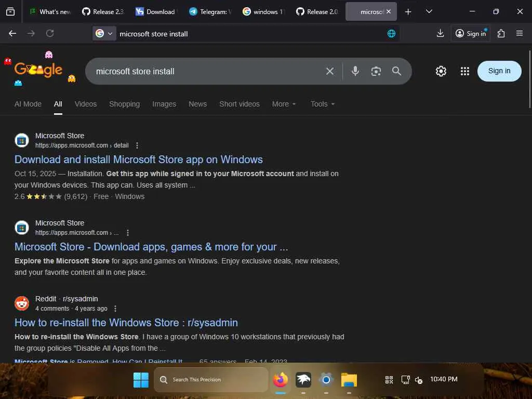Open the blue circle taskbar app
The height and width of the screenshot is (399, 532).
click(x=326, y=380)
